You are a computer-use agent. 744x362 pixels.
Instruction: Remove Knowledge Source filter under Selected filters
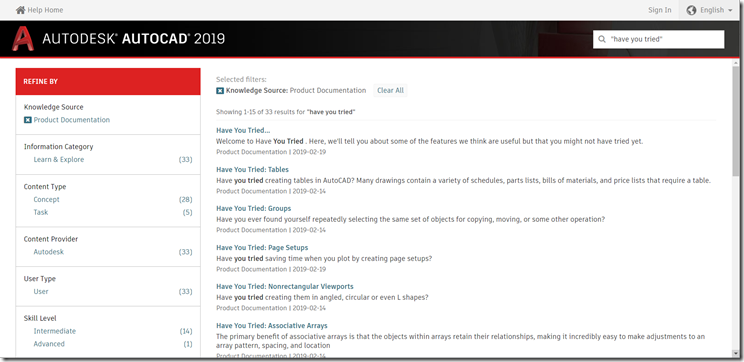coord(220,91)
